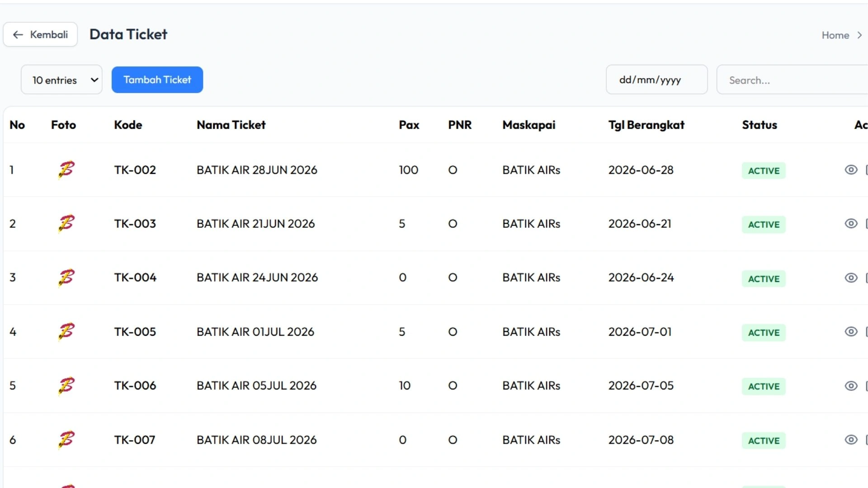Click the eye view icon for TK-002

(x=851, y=170)
